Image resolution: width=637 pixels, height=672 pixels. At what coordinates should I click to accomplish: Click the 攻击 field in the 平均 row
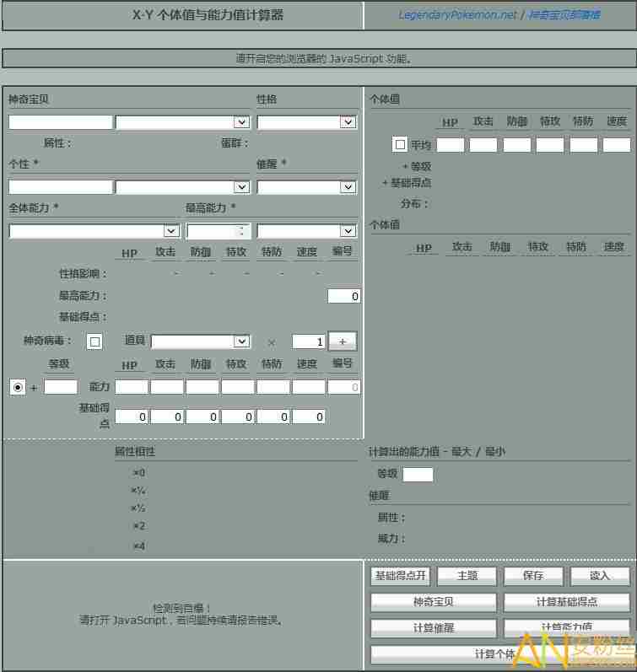pyautogui.click(x=483, y=145)
